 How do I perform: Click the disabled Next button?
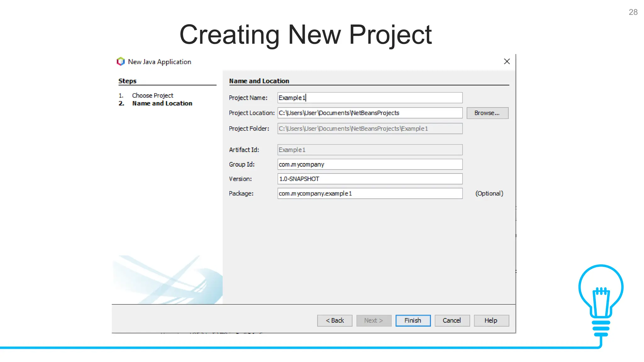coord(374,321)
